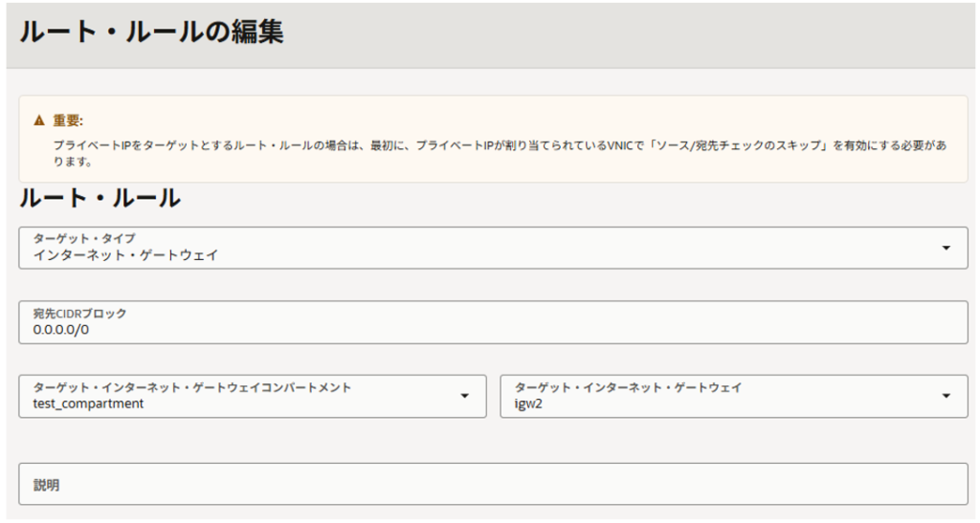Select the インターネット・ゲートウェイ target type value

point(125,255)
